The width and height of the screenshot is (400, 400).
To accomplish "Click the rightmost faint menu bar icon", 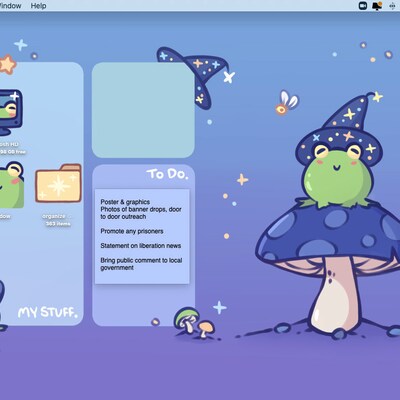I will [x=392, y=6].
